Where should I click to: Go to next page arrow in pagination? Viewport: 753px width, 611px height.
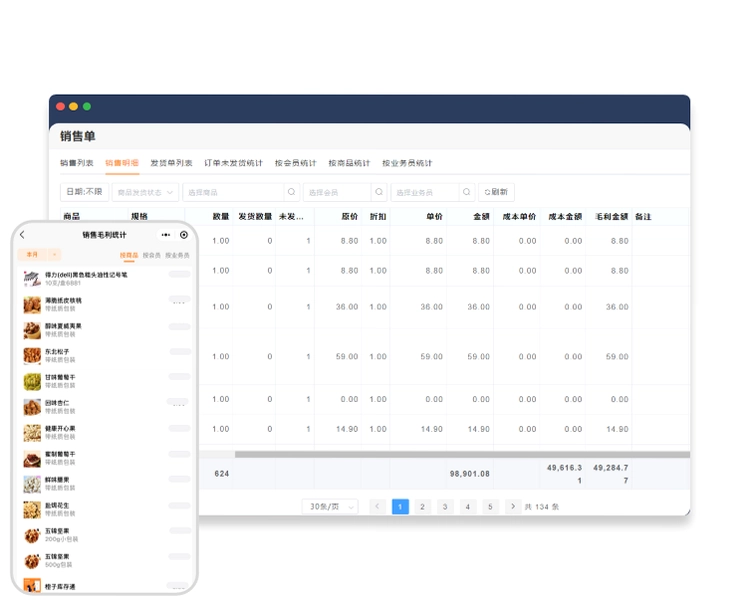click(x=513, y=506)
